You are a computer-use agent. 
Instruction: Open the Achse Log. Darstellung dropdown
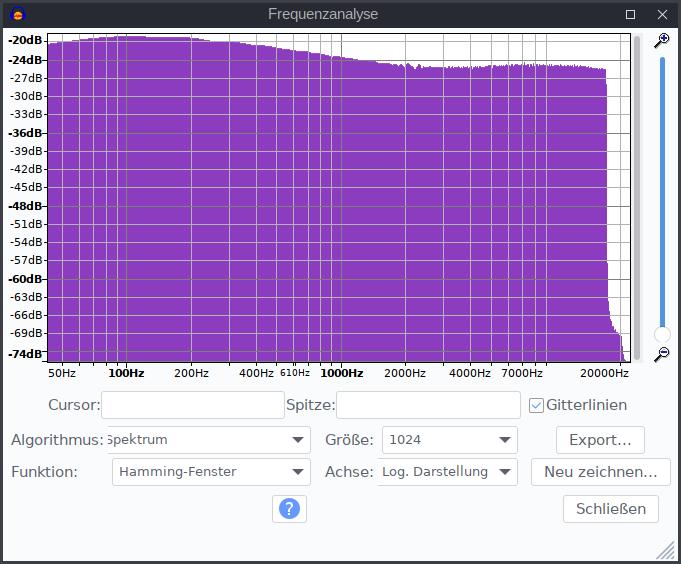[447, 472]
